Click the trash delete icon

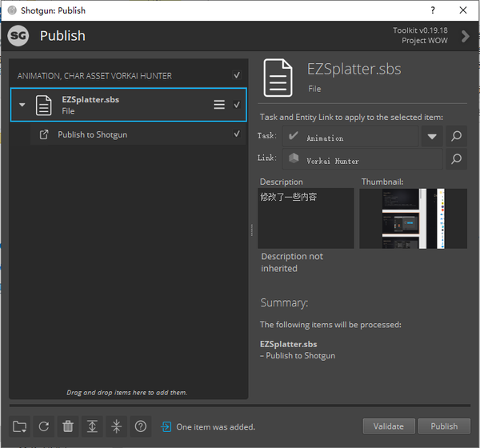68,426
